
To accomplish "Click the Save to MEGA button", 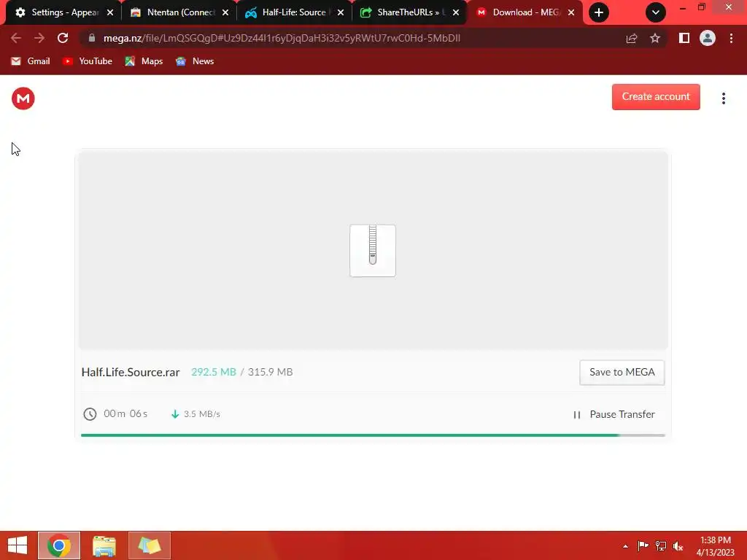I will (x=622, y=373).
